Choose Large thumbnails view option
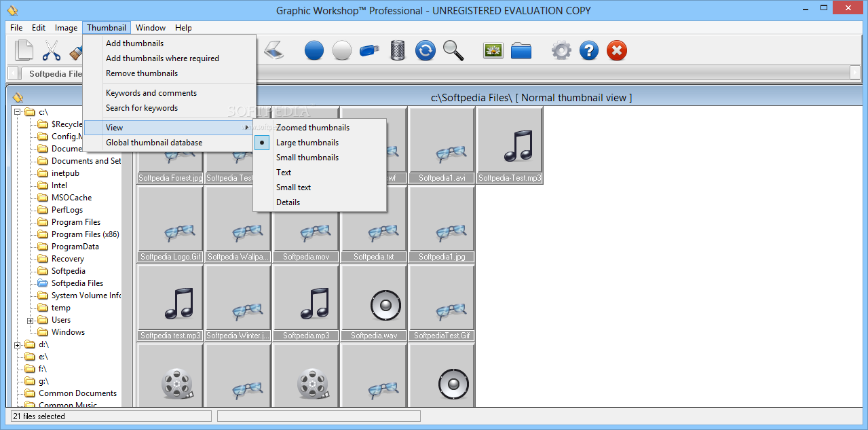The width and height of the screenshot is (868, 430). [x=320, y=143]
